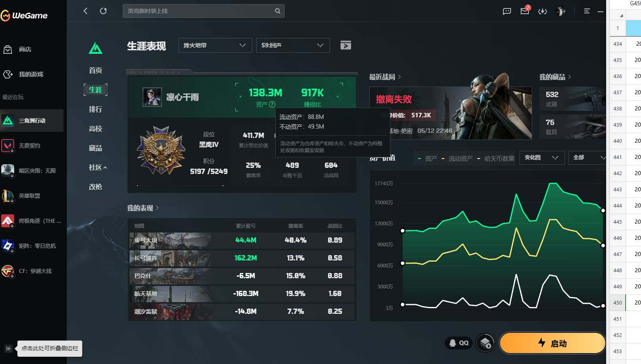Viewport: 641px width, 364px height.
Task: Toggle the 资产 series in the chart legend
Action: click(x=428, y=159)
